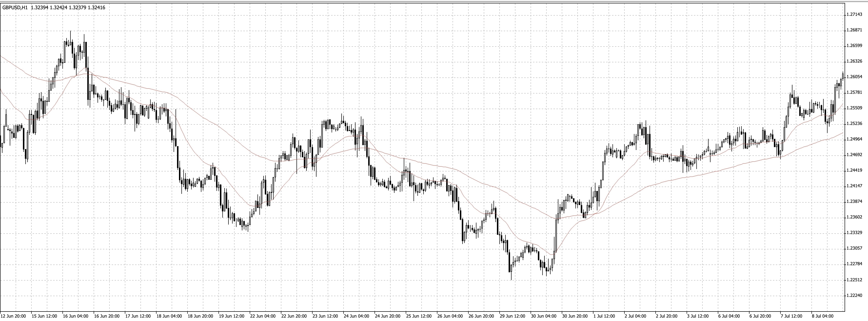The width and height of the screenshot is (868, 321).
Task: Click the 22 Jun 04:00 time label
Action: pos(263,316)
